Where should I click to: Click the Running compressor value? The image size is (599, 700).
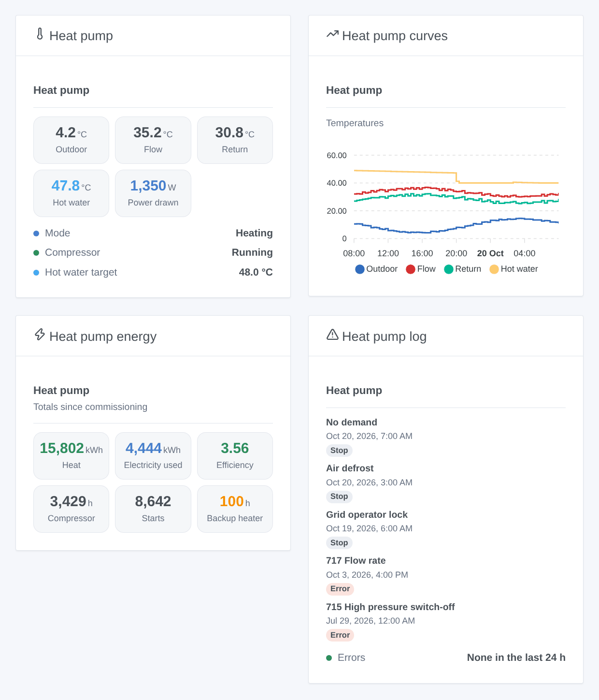(x=252, y=252)
